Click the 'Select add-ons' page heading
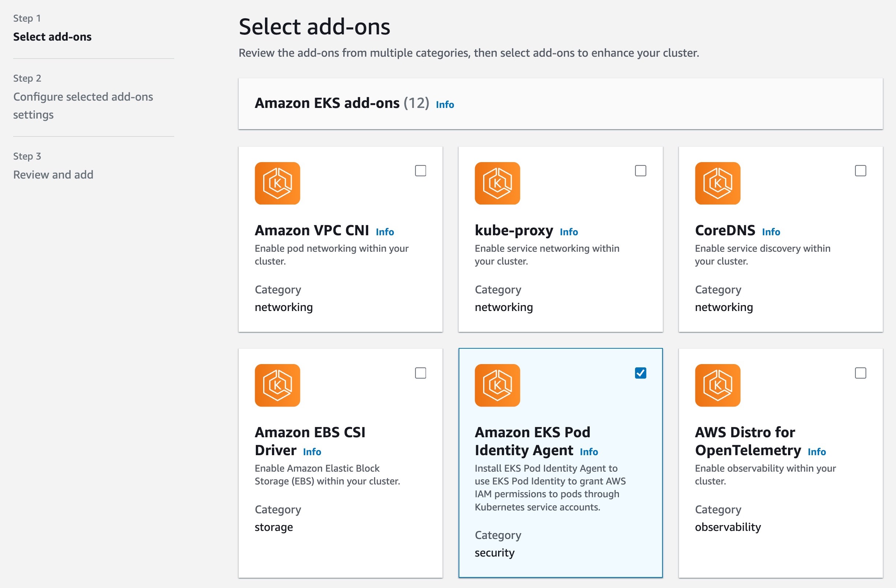896x588 pixels. (x=314, y=27)
